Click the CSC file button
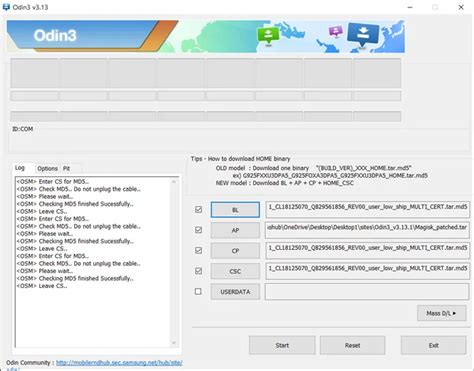This screenshot has height=371, width=474. coord(235,271)
